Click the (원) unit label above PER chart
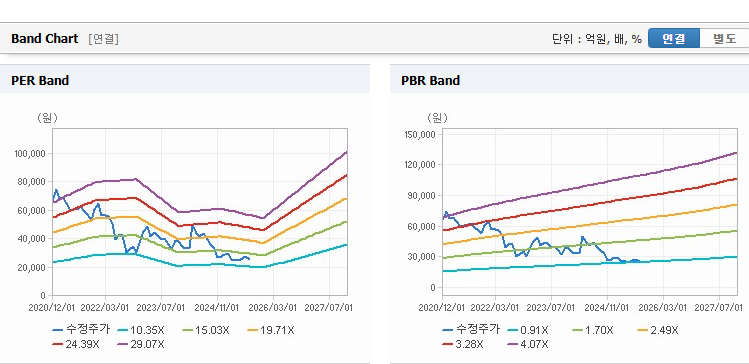Screen dimensions: 749x364 [x=47, y=118]
